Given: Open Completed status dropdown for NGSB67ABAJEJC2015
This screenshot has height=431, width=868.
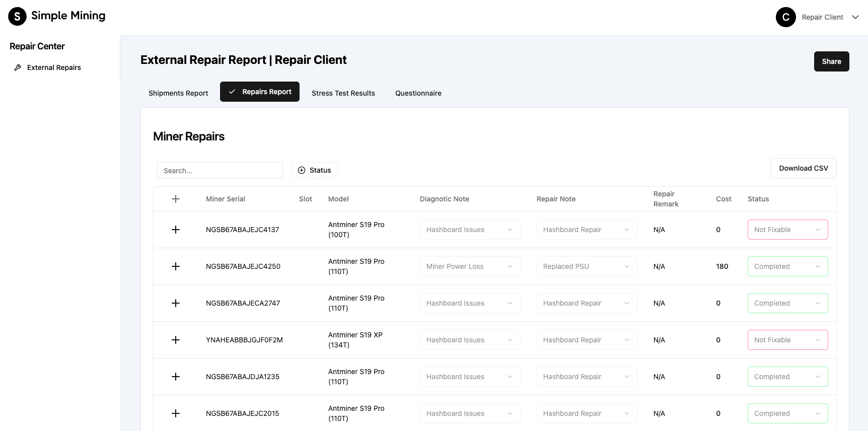Looking at the screenshot, I should pos(788,413).
